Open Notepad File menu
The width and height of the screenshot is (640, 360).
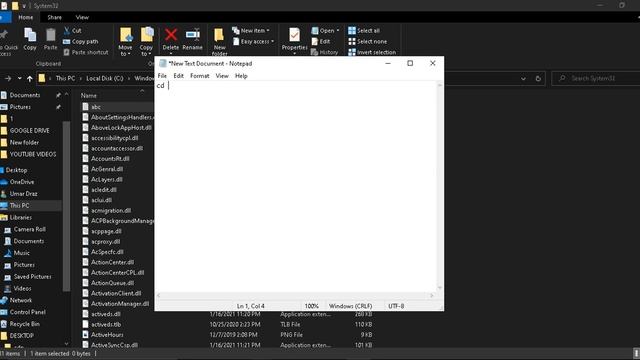[162, 76]
